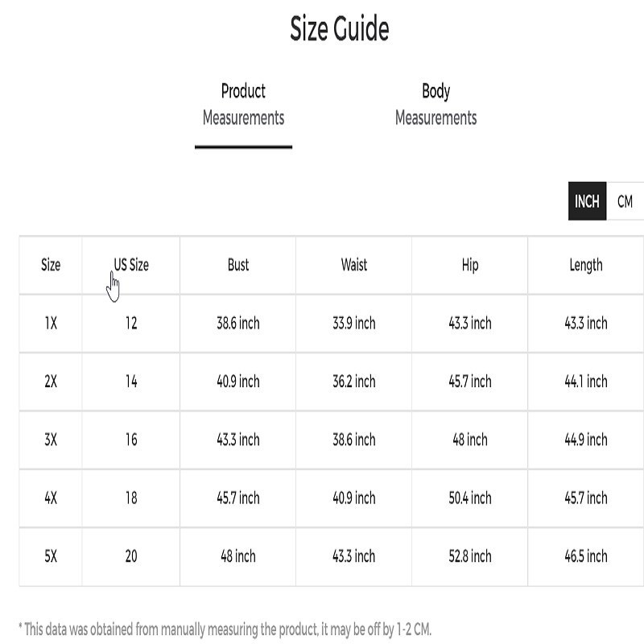The height and width of the screenshot is (644, 644).
Task: Select the 2X size row label
Action: coord(51,382)
